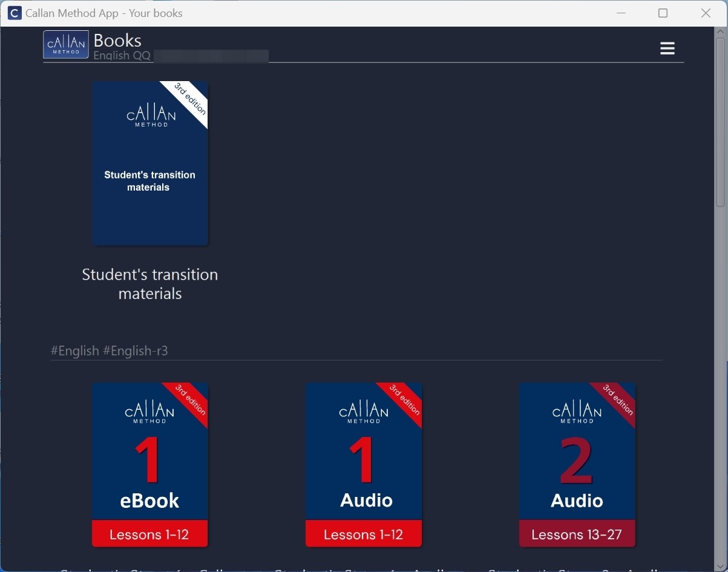
Task: Open Student's transition materials book cover
Action: pyautogui.click(x=150, y=163)
